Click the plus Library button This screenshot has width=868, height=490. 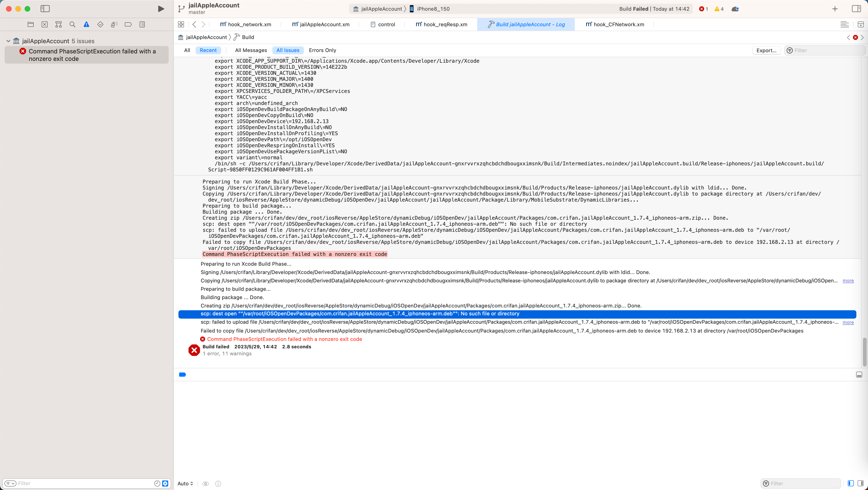(835, 9)
